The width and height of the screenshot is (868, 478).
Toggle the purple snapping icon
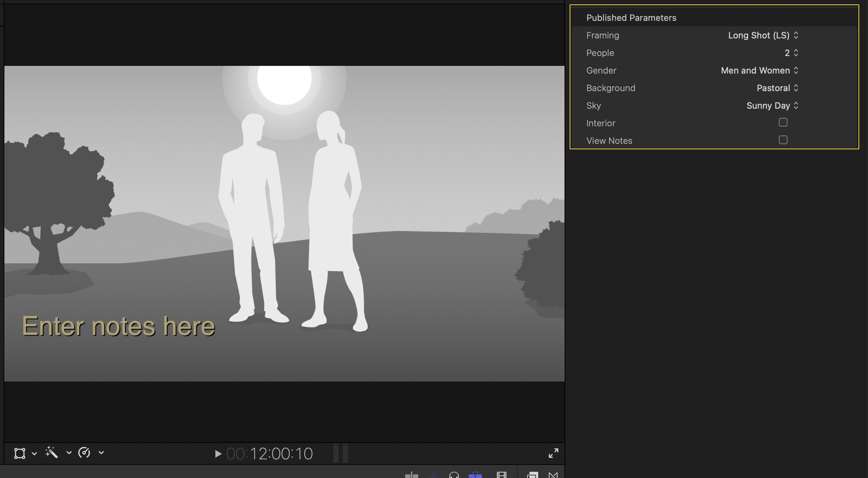[475, 475]
